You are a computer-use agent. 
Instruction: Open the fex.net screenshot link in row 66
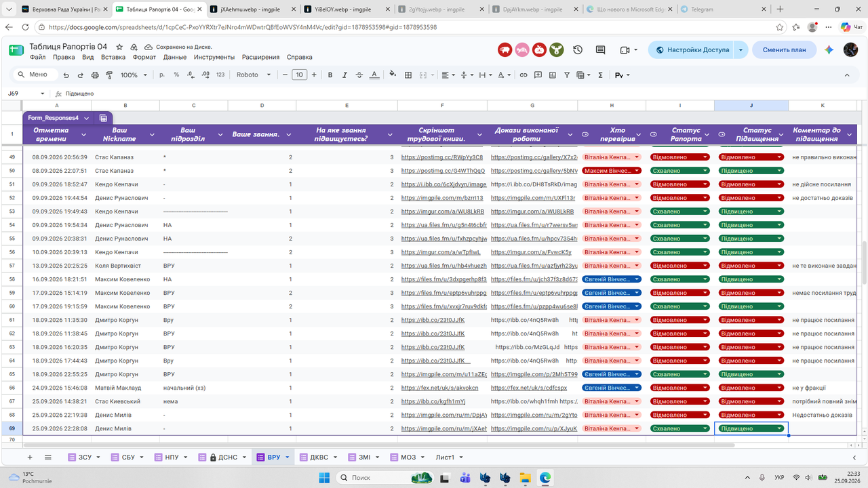tap(440, 388)
